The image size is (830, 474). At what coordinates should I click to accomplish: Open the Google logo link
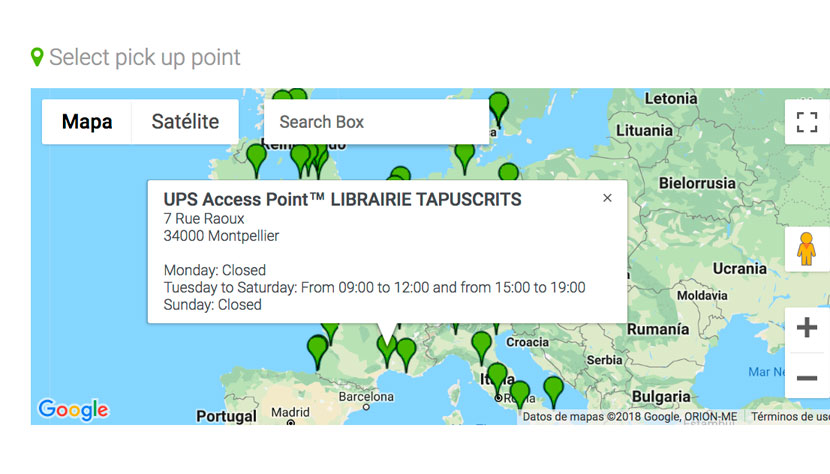tap(73, 409)
